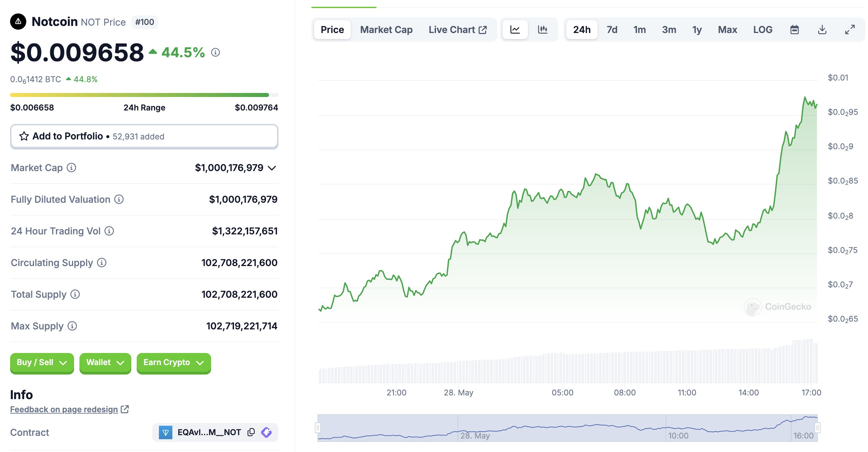This screenshot has width=868, height=452.
Task: Open the calendar date range picker
Action: tap(795, 30)
